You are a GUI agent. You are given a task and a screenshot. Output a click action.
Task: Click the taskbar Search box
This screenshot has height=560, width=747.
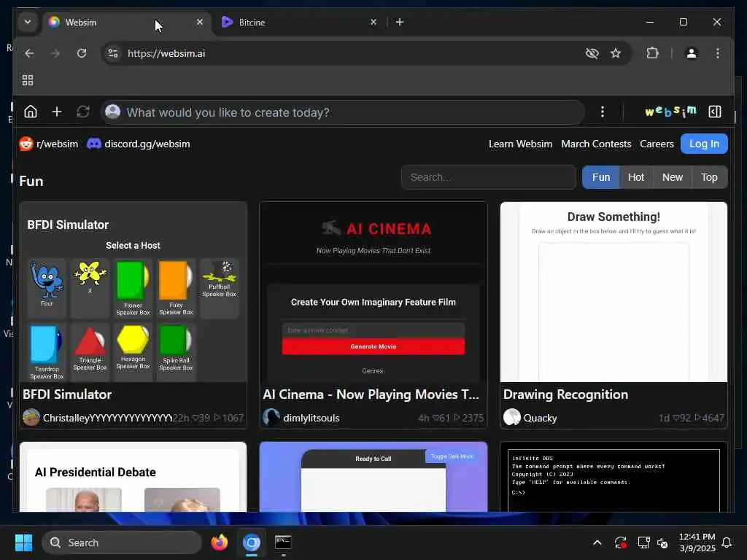(x=122, y=542)
